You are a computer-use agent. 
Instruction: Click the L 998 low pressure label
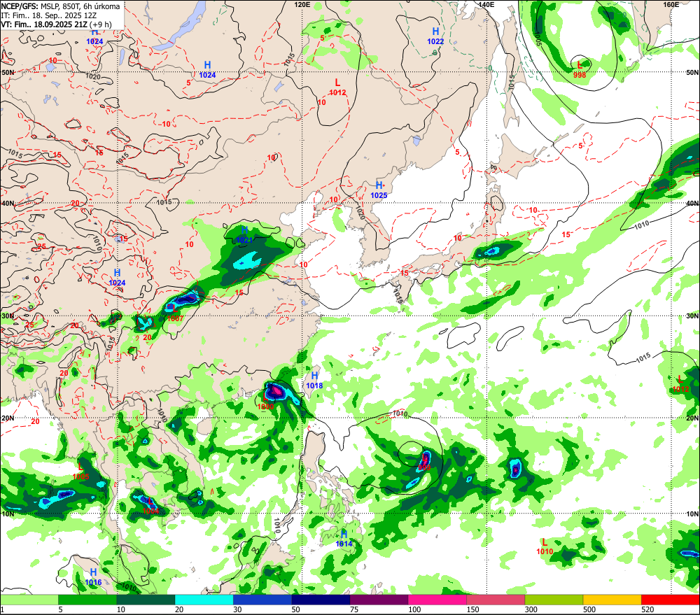[580, 70]
